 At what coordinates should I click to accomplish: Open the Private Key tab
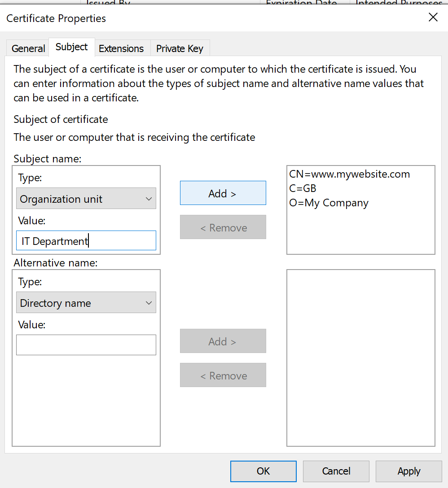point(180,48)
